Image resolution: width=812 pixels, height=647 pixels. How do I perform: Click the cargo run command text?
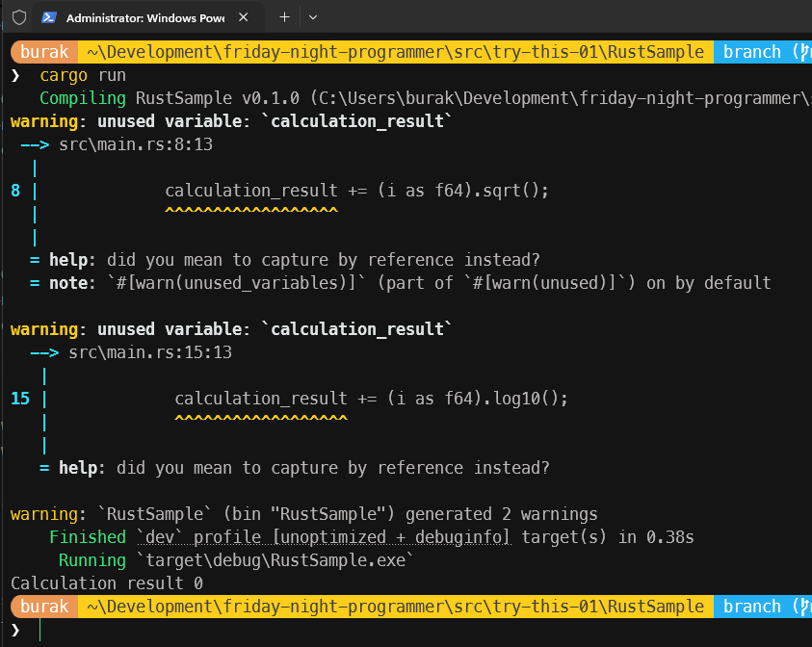click(x=83, y=75)
